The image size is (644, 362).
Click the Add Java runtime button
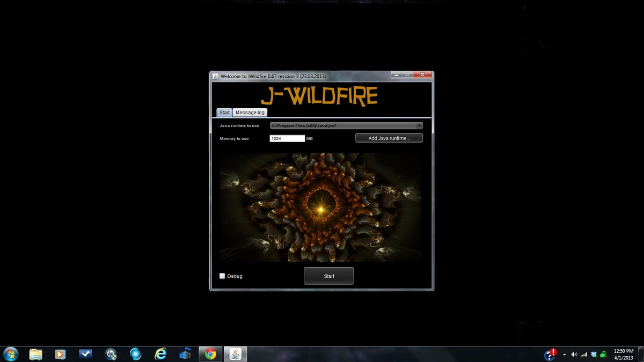[389, 138]
